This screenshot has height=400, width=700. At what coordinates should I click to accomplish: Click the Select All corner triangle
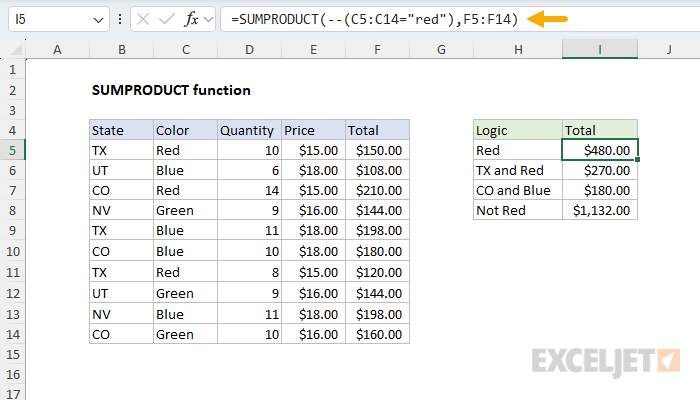tap(16, 49)
